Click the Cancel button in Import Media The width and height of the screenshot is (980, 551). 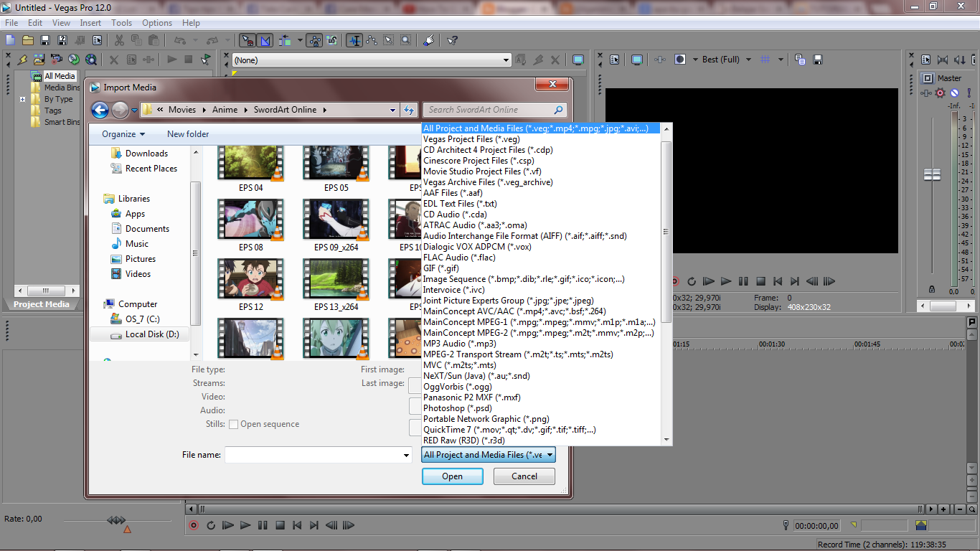[x=524, y=476]
